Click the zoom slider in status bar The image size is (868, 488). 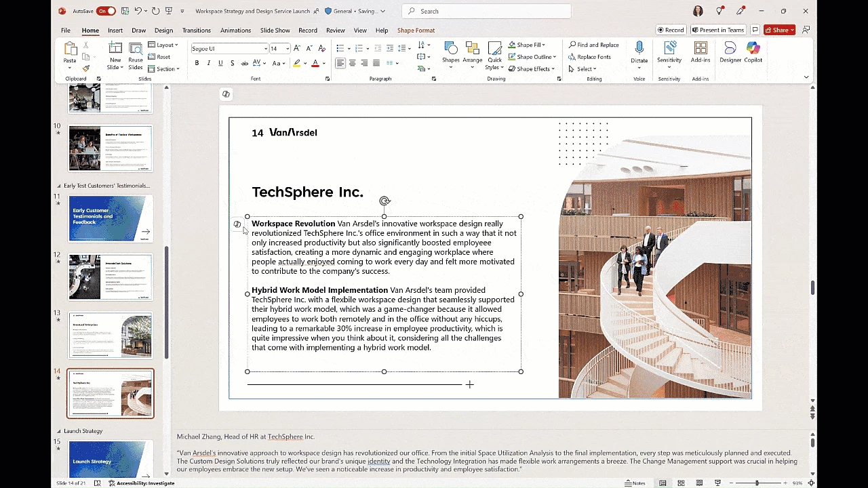757,483
